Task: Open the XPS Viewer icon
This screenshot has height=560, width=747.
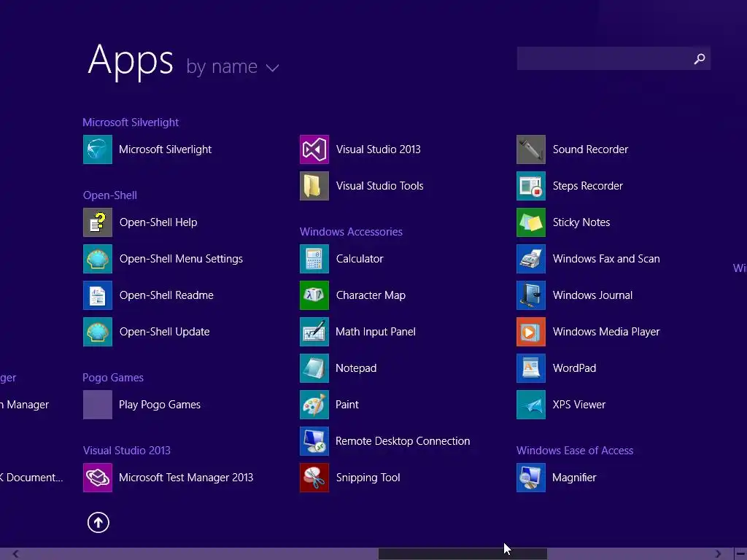Action: 531,405
